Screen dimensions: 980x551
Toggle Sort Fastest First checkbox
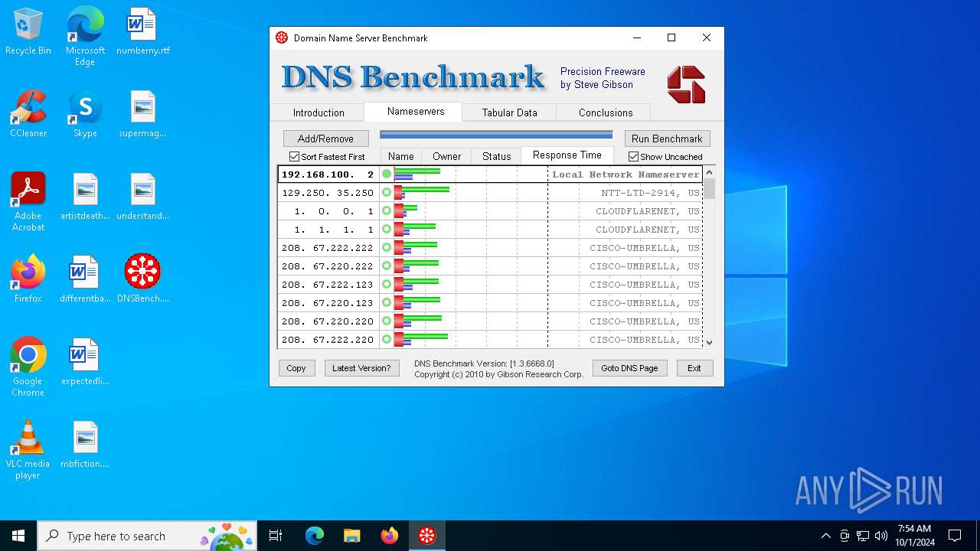tap(294, 157)
